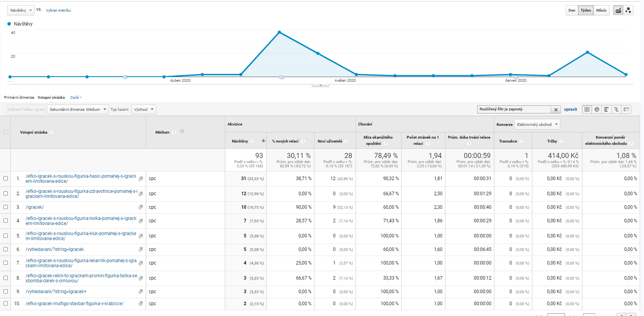Clear the advanced filter with X
The height and width of the screenshot is (316, 644).
[556, 110]
